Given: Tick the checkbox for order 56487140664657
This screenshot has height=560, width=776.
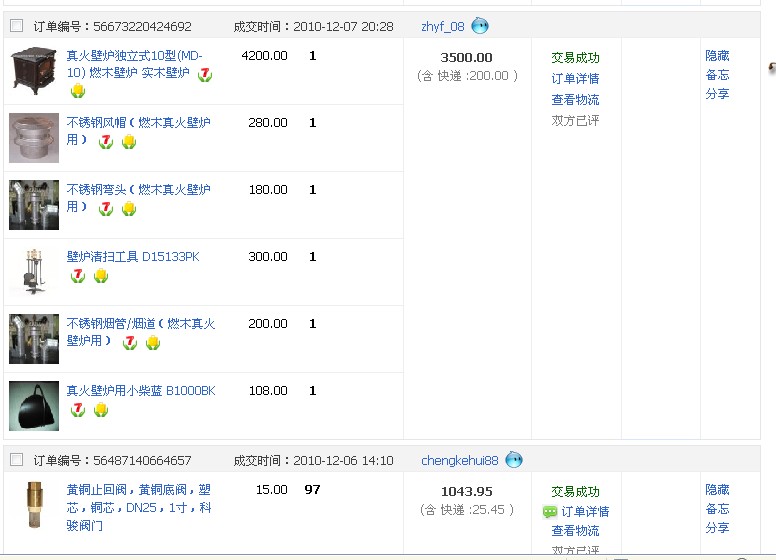Looking at the screenshot, I should pos(16,460).
